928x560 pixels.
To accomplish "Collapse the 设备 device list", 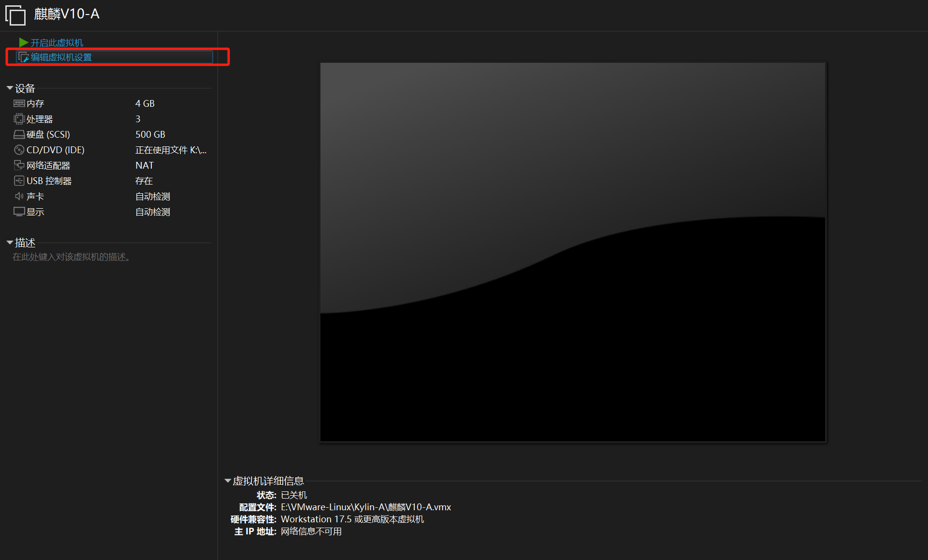I will [x=10, y=87].
